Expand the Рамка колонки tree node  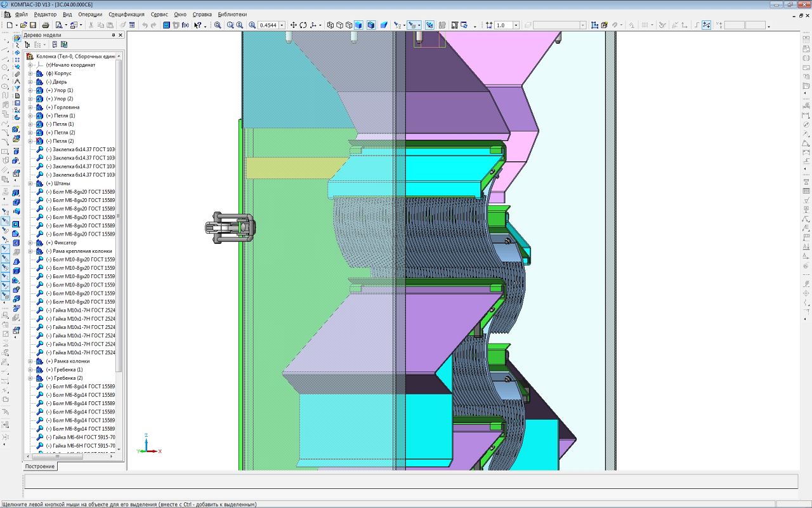click(x=30, y=361)
